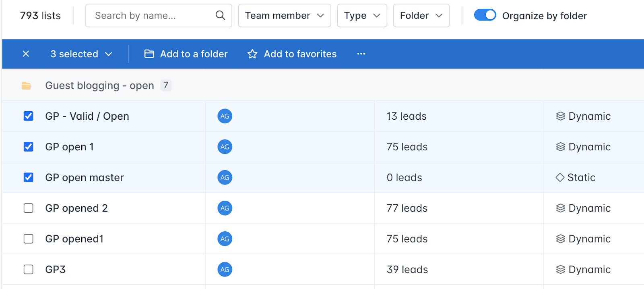Open the three-dots more actions menu
Viewport: 644px width, 289px height.
(361, 54)
